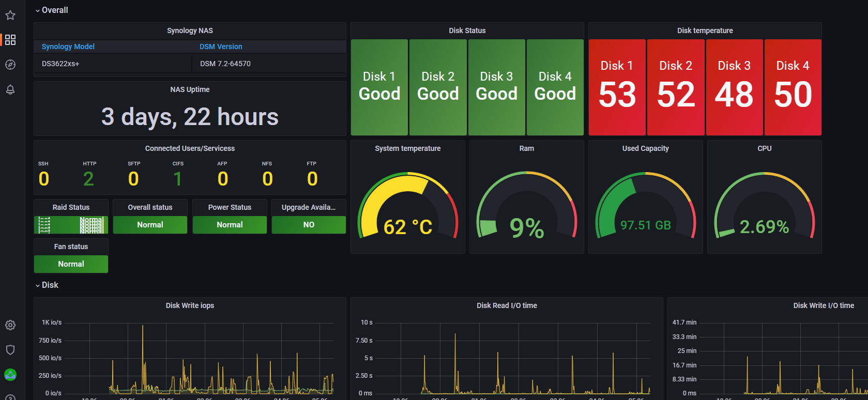Viewport: 868px width, 400px height.
Task: Open the NAS Uptime panel title menu
Action: 190,89
